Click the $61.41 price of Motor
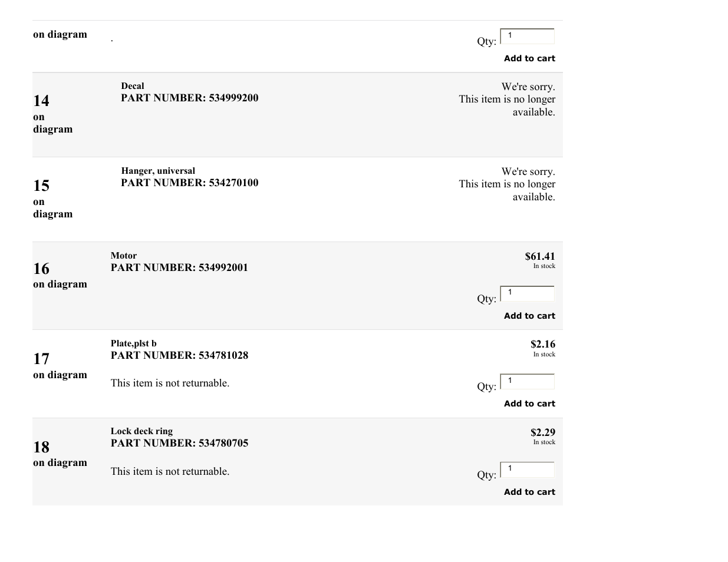The width and height of the screenshot is (728, 562). [540, 256]
